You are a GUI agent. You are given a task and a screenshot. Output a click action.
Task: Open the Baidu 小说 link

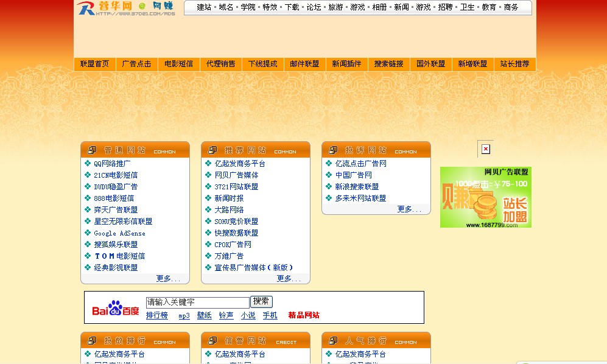tap(248, 315)
